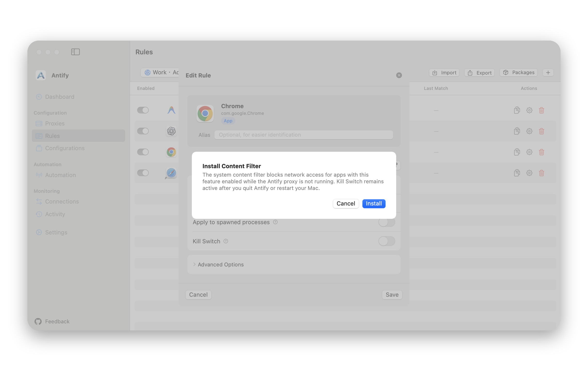Click the Kill Switch help icon
This screenshot has height=371, width=588.
click(226, 241)
